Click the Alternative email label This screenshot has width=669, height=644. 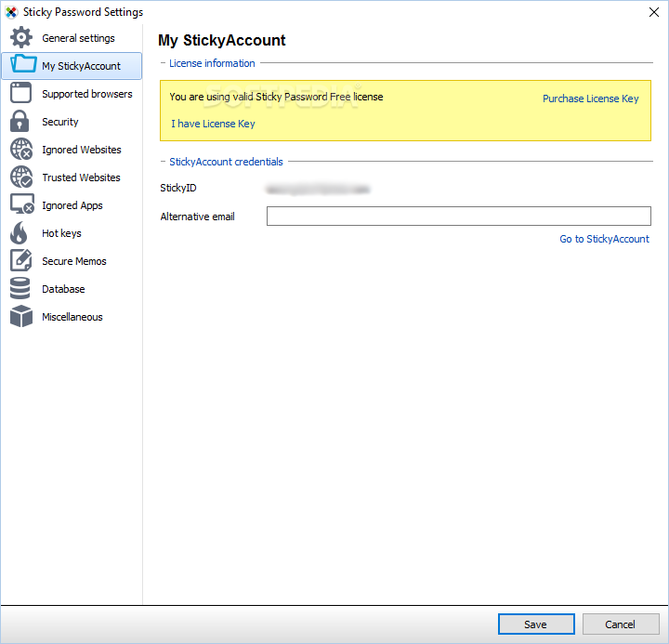tap(197, 217)
